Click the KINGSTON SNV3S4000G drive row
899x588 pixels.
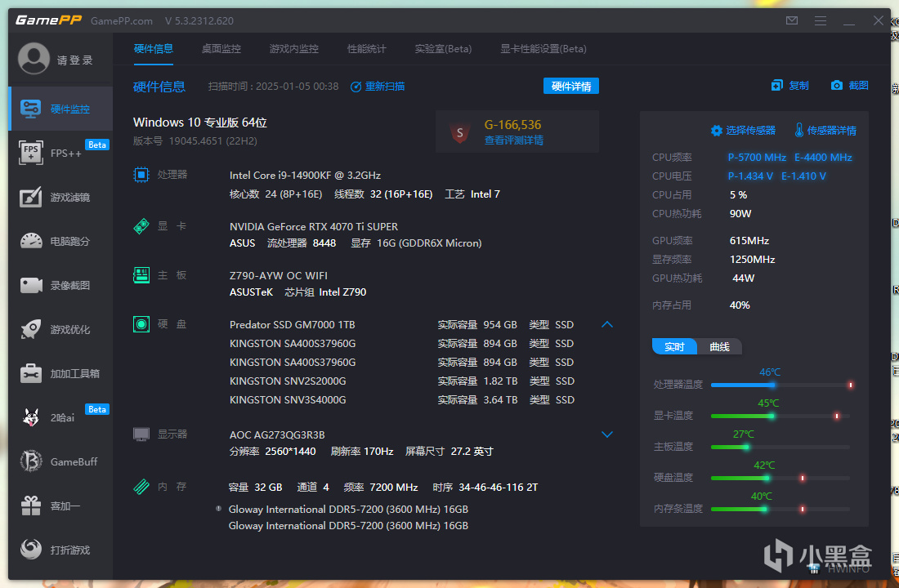[401, 400]
